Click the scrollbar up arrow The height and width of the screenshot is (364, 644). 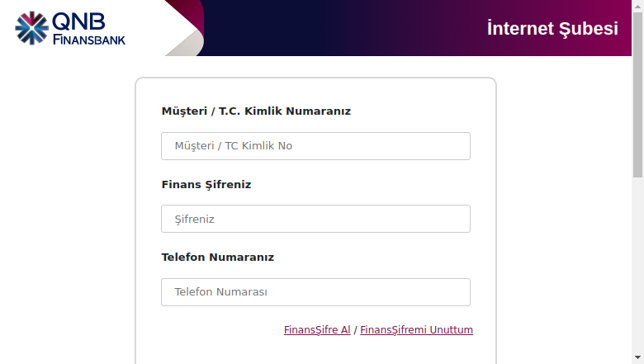[x=638, y=6]
